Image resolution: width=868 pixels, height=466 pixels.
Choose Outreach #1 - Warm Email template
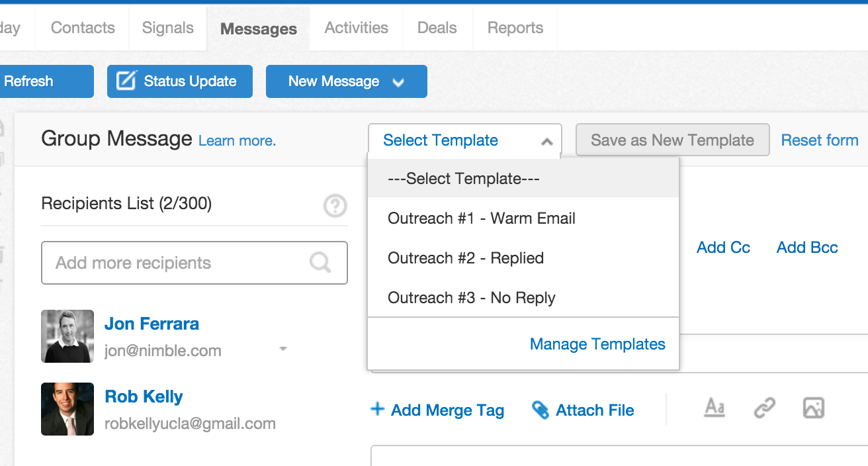pos(482,218)
